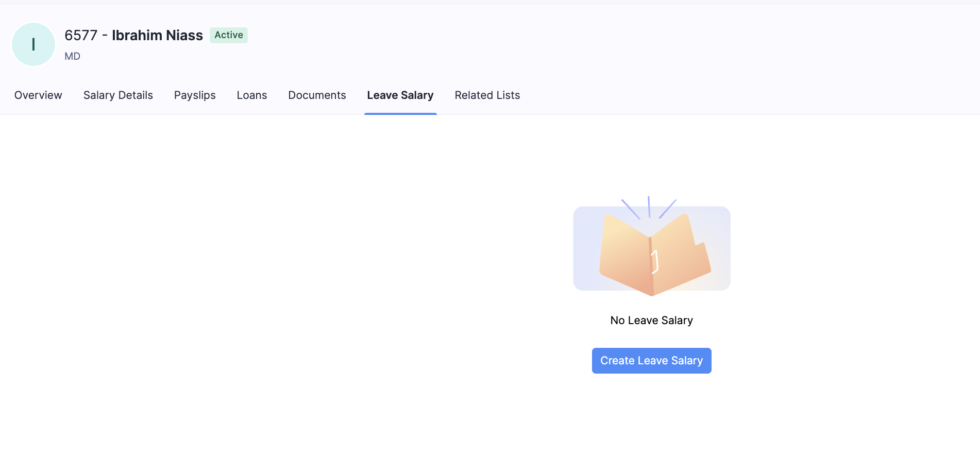Click the round 'I' avatar icon
980x471 pixels.
pos(33,44)
